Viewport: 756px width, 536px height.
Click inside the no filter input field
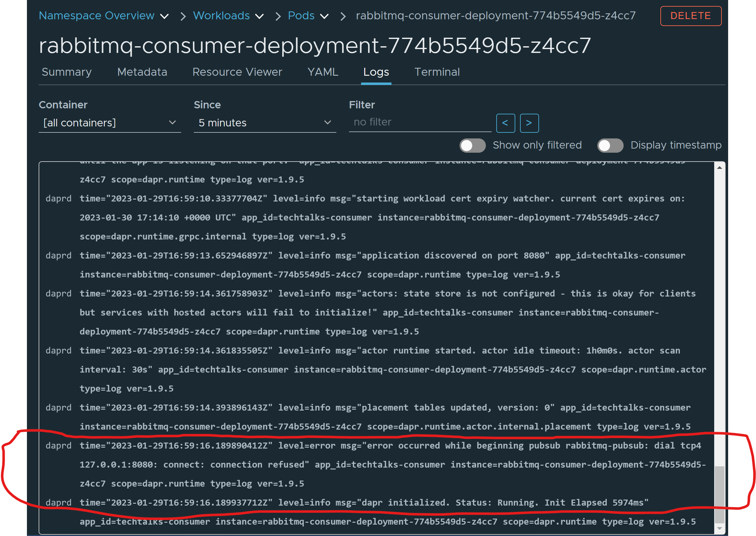click(x=419, y=122)
